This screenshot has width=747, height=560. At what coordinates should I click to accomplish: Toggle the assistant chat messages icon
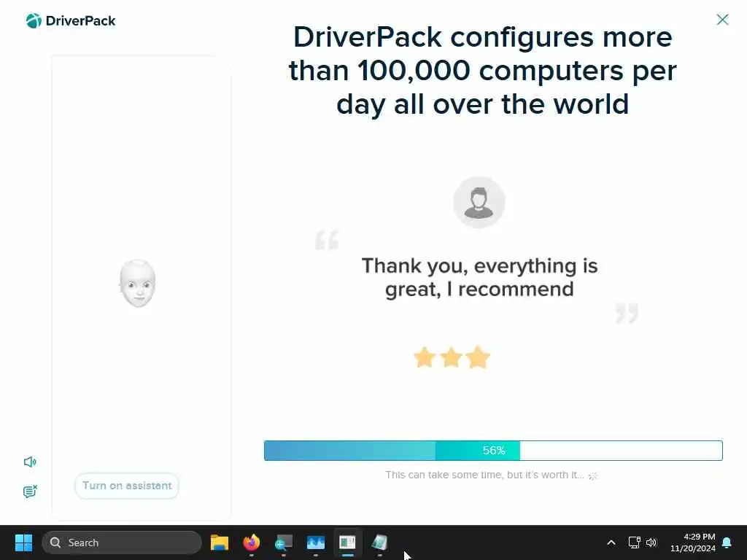pyautogui.click(x=30, y=491)
